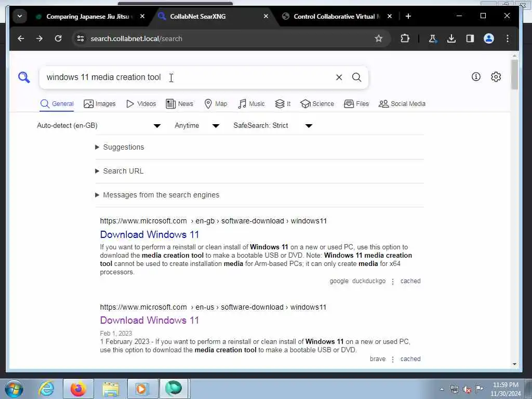Open first Download Windows 11 result (en-gb)
Image resolution: width=532 pixels, height=399 pixels.
point(149,234)
